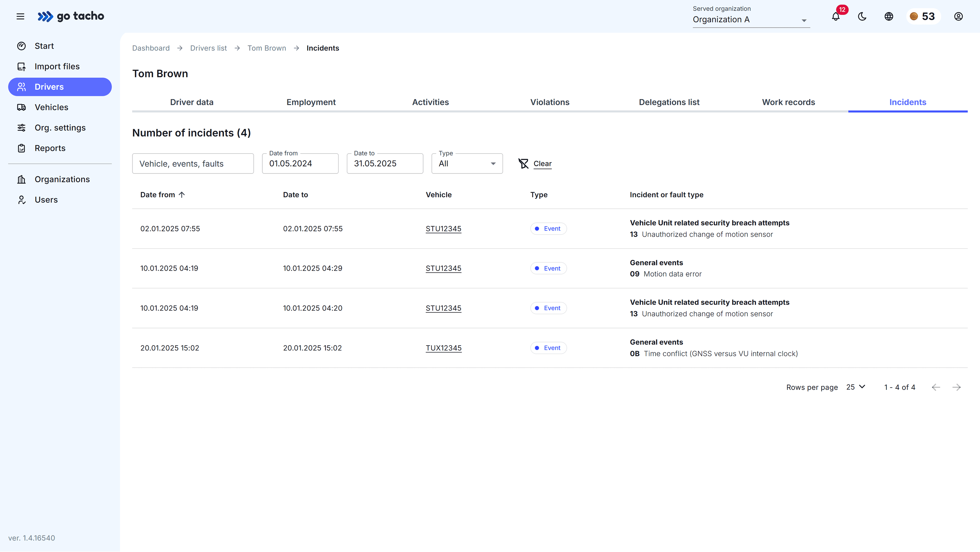Open the Date to field 31.05.2025
The height and width of the screenshot is (552, 980).
385,164
